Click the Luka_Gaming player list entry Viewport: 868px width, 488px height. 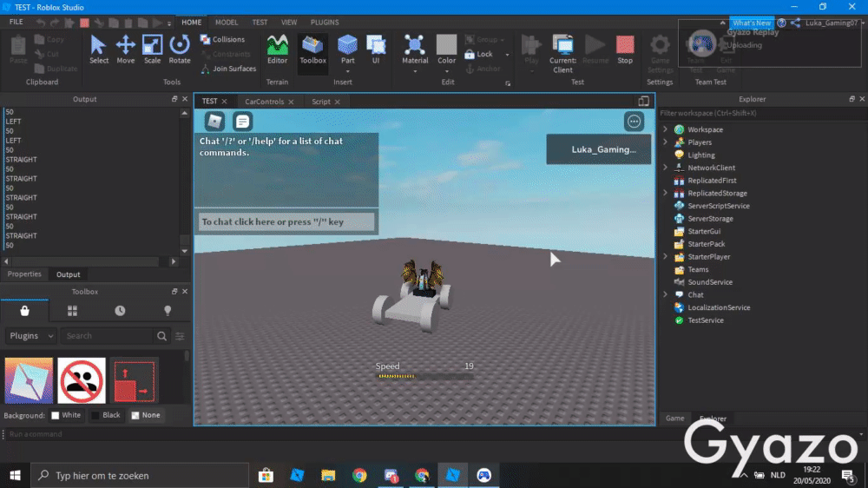pos(598,149)
